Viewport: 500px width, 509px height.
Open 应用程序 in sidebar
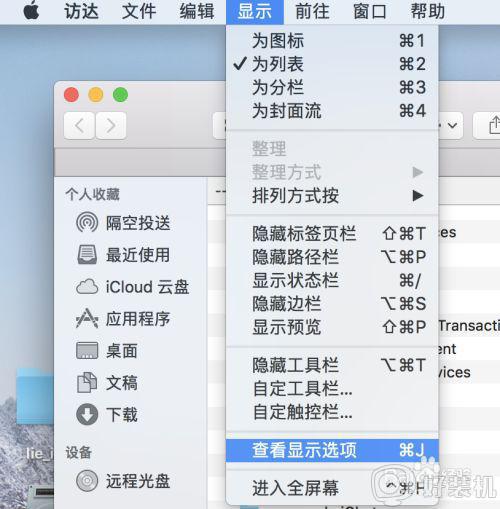point(138,318)
